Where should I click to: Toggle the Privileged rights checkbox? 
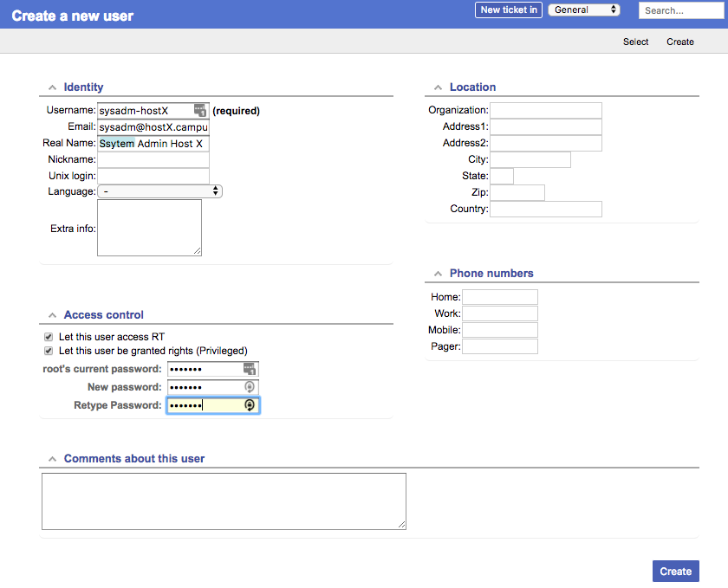coord(49,350)
